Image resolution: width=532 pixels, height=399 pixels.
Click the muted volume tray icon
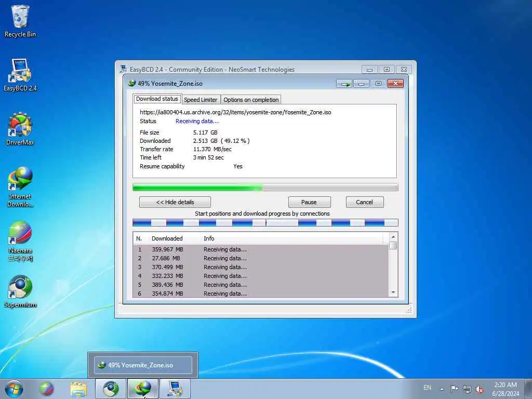(x=480, y=389)
